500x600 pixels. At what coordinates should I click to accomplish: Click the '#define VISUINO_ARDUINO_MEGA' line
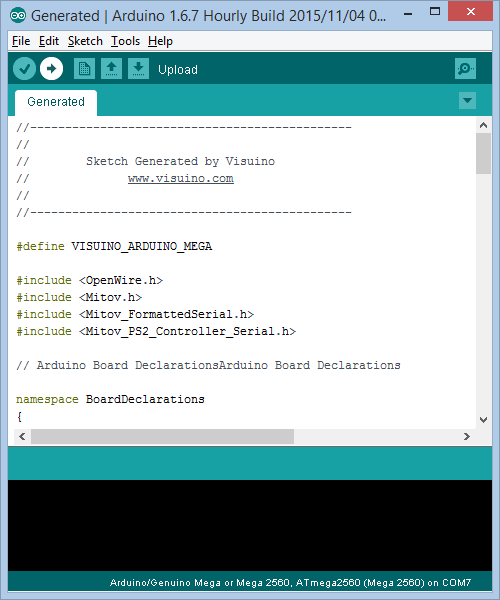point(114,246)
